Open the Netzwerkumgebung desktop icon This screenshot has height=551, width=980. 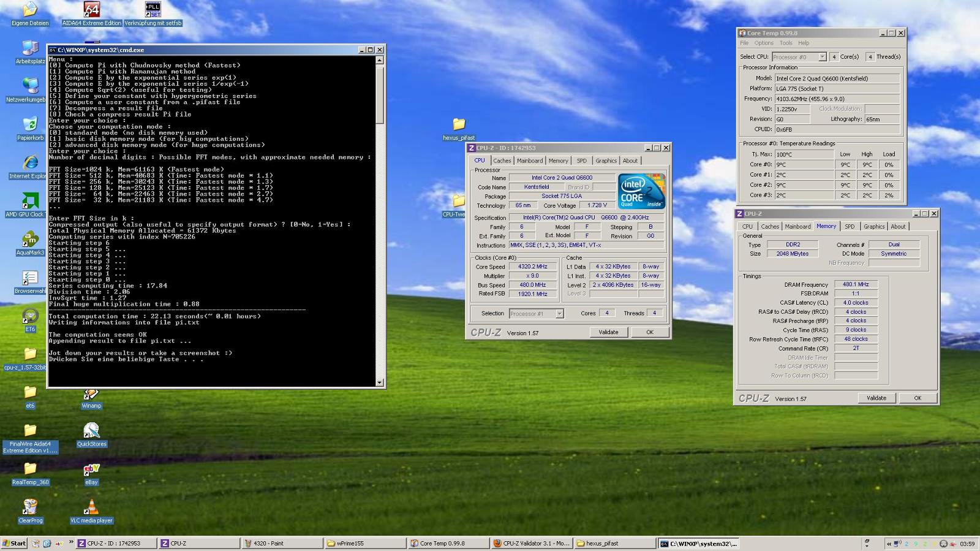(30, 86)
